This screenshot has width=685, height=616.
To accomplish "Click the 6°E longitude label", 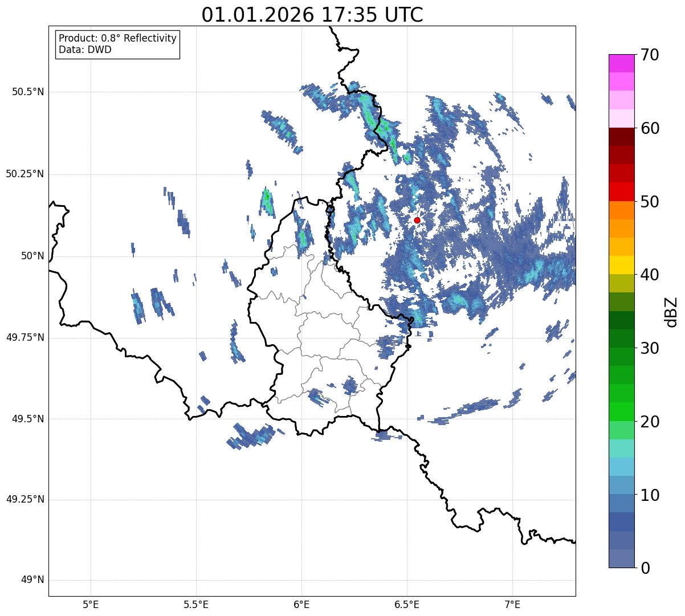I will 301,604.
